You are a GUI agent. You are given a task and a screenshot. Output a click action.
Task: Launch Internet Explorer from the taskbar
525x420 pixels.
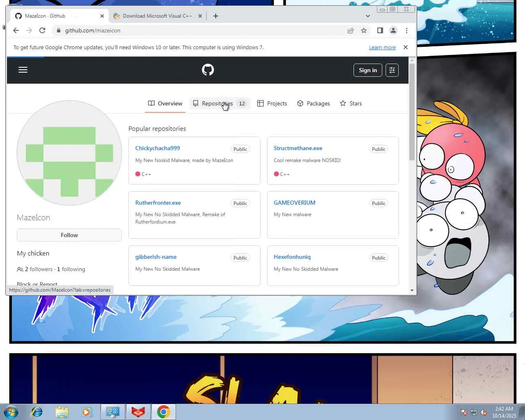point(37,412)
